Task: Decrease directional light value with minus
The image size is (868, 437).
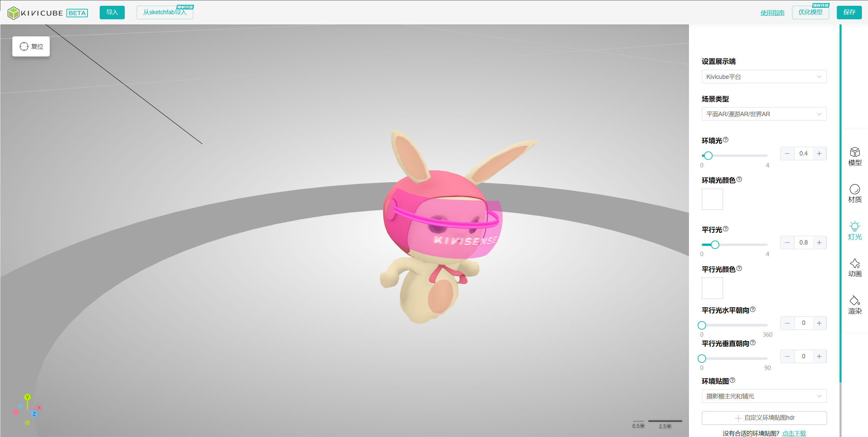Action: pyautogui.click(x=787, y=243)
